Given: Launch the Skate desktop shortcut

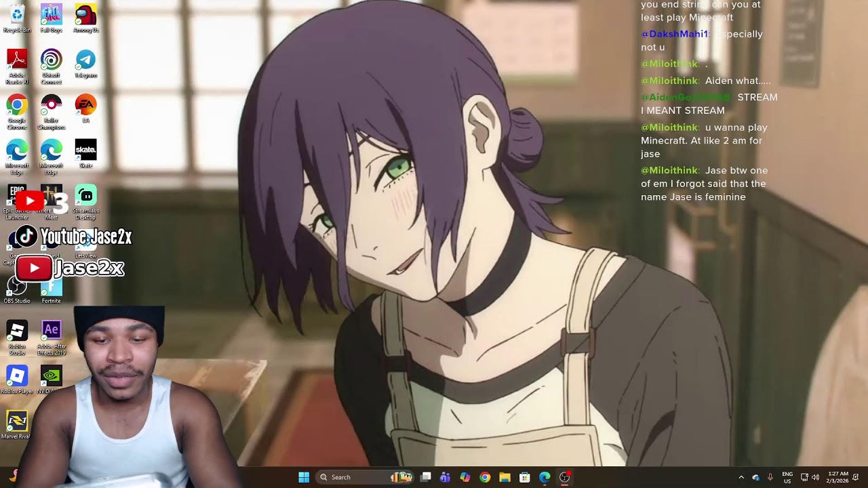Looking at the screenshot, I should (85, 153).
